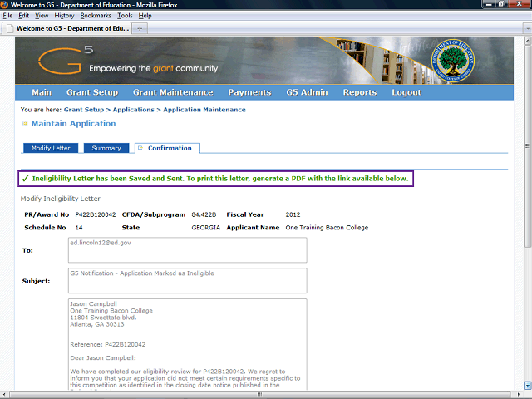Click State value GEORGIA

pos(205,228)
